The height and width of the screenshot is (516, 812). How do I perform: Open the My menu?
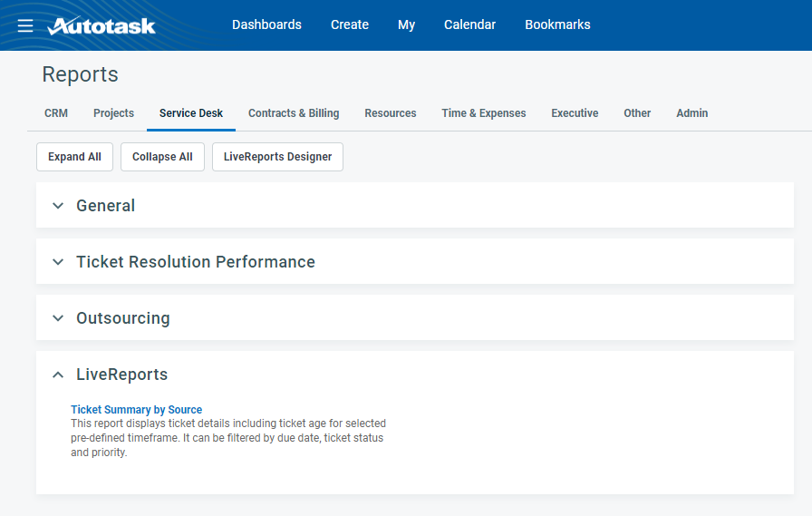[x=407, y=24]
